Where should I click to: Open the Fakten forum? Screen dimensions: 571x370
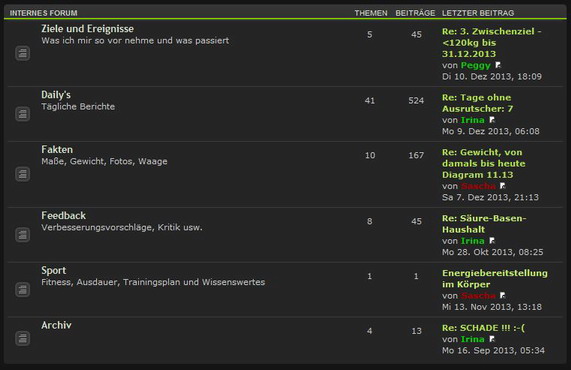tap(57, 150)
